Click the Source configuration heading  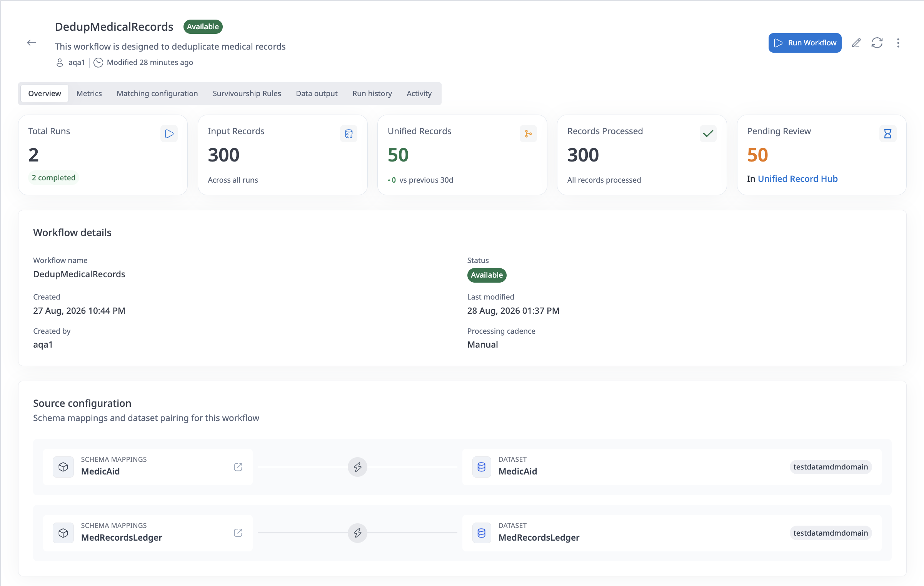tap(82, 403)
